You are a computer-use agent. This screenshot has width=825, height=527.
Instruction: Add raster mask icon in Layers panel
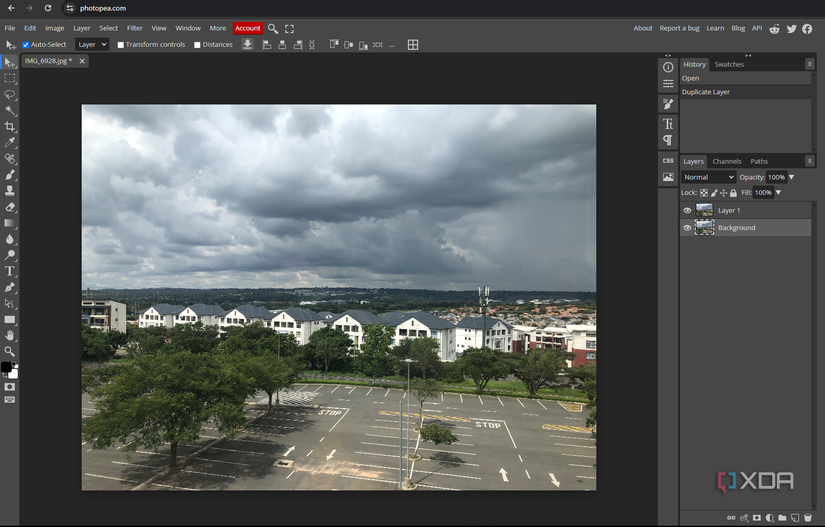pos(757,518)
